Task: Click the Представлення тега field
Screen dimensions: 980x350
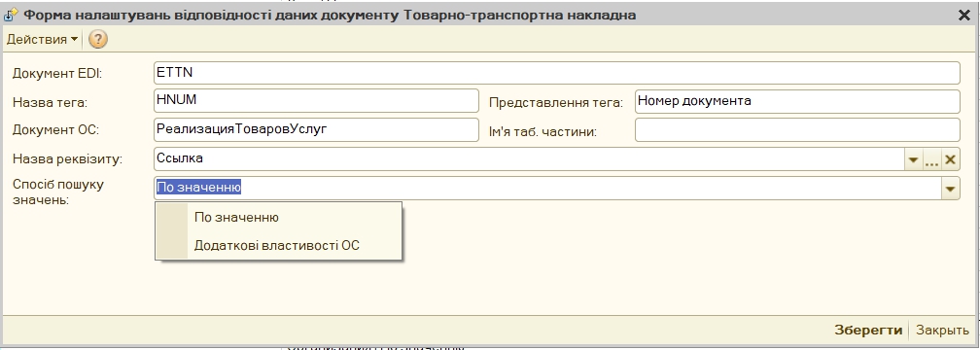Action: 797,101
